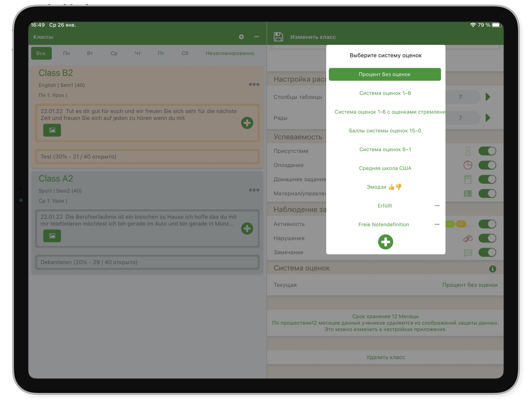Image resolution: width=532 pixels, height=399 pixels.
Task: Open the Class B2 image attachment
Action: [52, 130]
